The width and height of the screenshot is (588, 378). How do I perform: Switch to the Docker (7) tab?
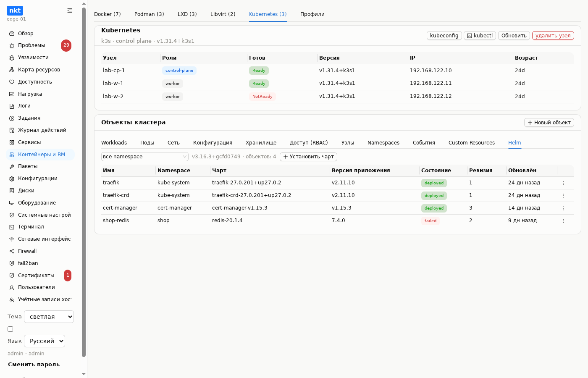coord(108,14)
